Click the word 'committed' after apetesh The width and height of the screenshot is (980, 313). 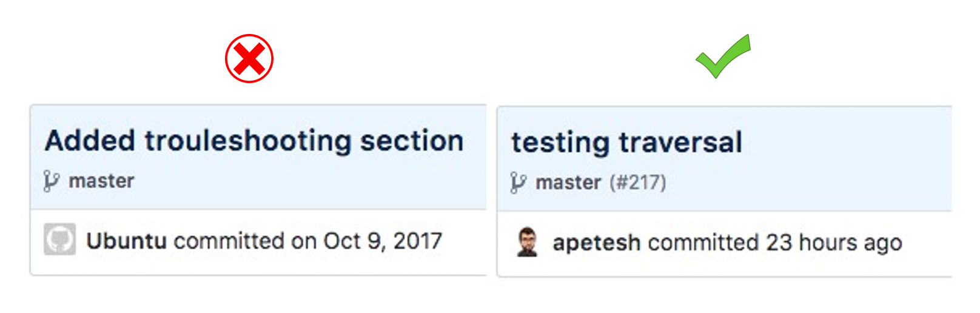pos(703,243)
